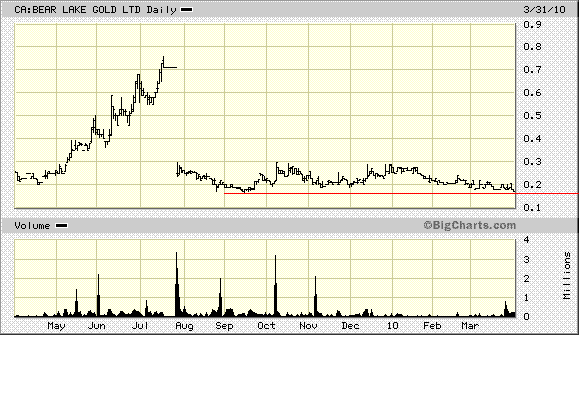579x405 pixels.
Task: Click the 0.2 price axis value
Action: point(532,185)
